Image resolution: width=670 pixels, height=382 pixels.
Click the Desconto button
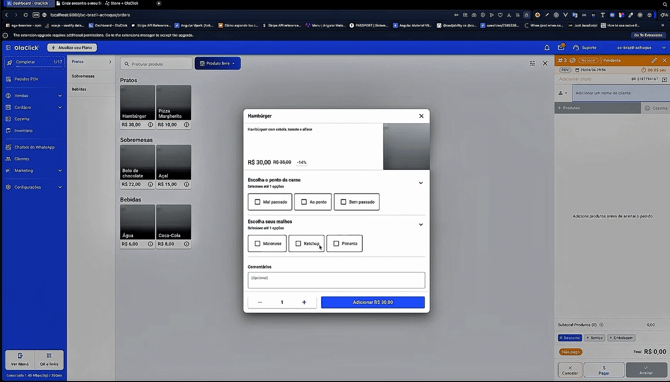click(570, 338)
